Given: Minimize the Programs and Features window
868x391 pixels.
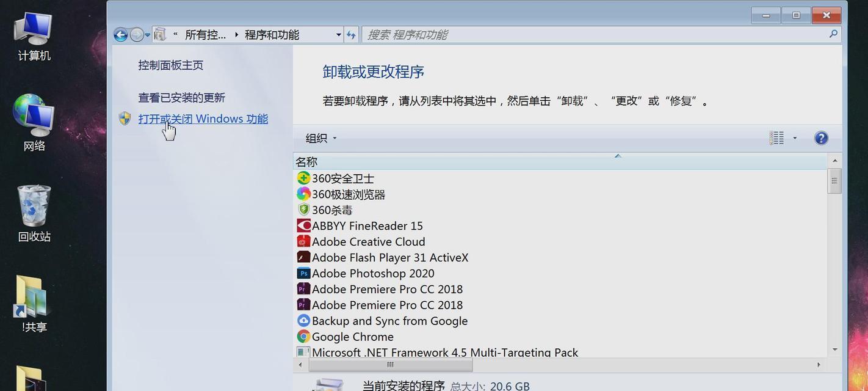Looking at the screenshot, I should (766, 15).
